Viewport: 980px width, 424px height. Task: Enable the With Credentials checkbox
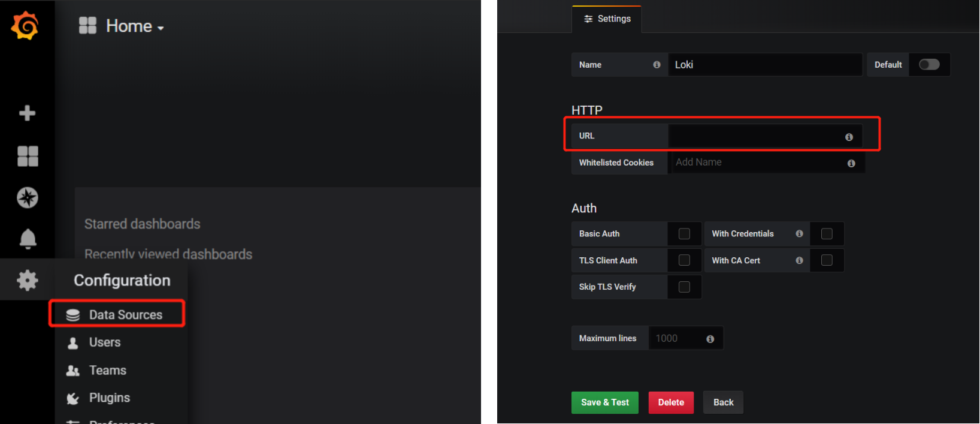coord(827,234)
